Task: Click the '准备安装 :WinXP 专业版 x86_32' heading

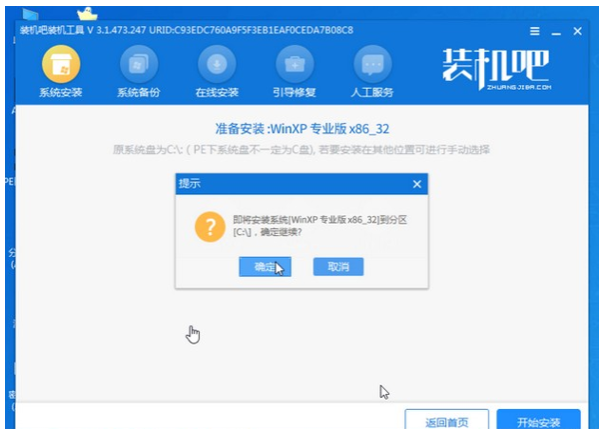Action: tap(302, 129)
